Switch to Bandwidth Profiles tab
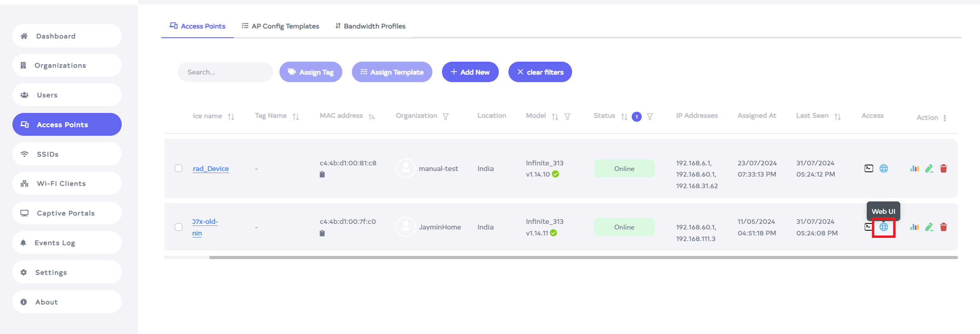This screenshot has width=980, height=334. 370,26
